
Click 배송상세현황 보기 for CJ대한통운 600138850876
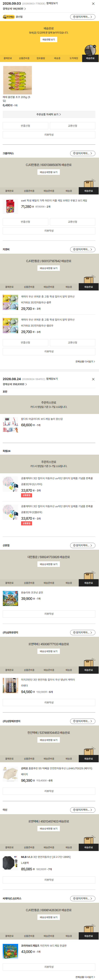pos(49,172)
